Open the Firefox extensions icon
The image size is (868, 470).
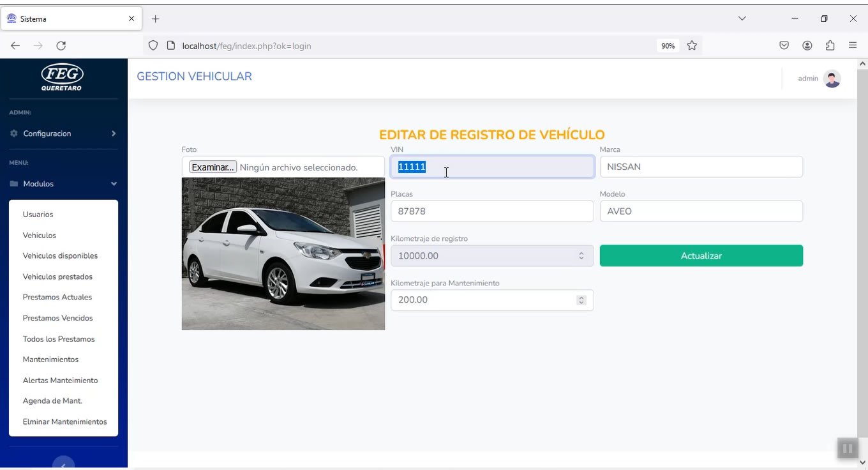(830, 45)
